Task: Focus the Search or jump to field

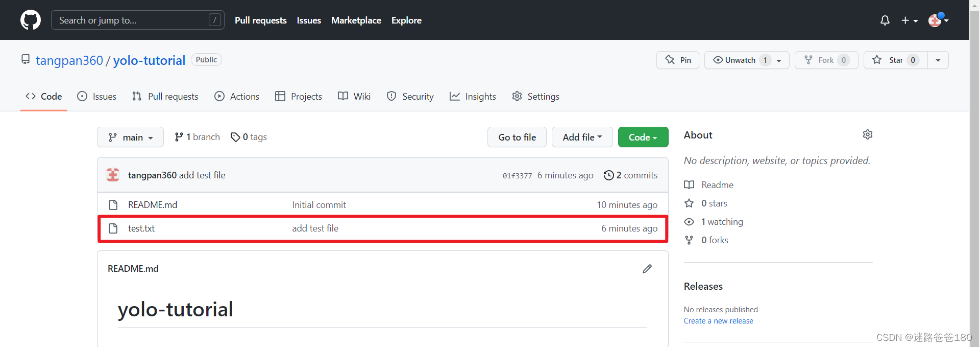Action: click(x=137, y=20)
